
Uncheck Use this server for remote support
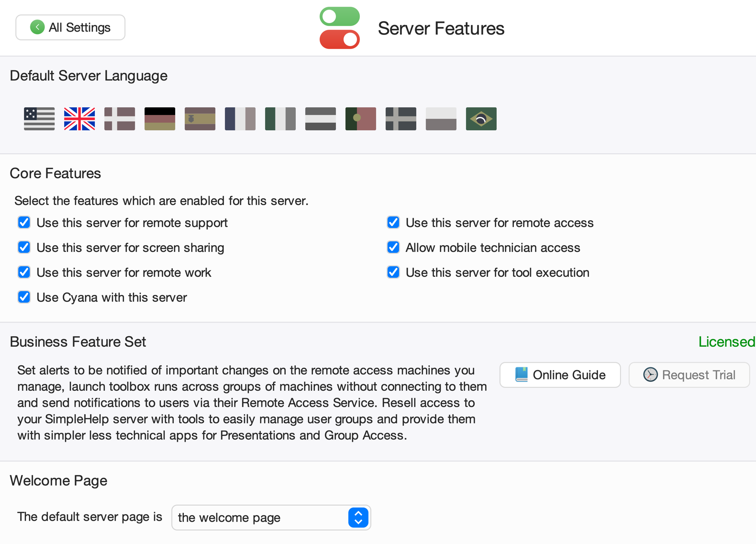(24, 223)
